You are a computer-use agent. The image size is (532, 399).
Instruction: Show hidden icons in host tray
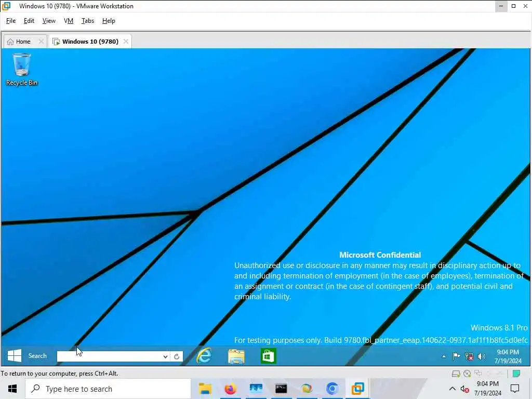(453, 389)
